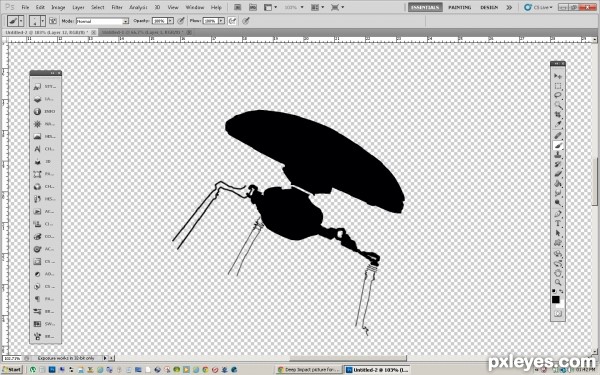Open the Brush Preset picker arrow
The height and width of the screenshot is (375, 600).
[x=42, y=21]
